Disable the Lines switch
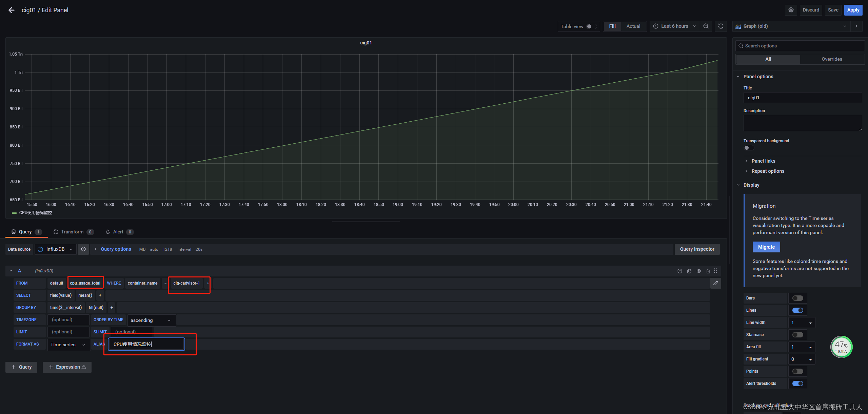Image resolution: width=868 pixels, height=414 pixels. pos(798,310)
